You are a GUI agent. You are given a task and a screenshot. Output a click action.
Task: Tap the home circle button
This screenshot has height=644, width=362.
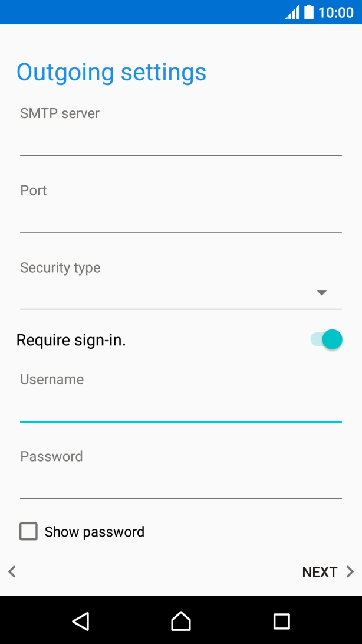click(180, 622)
